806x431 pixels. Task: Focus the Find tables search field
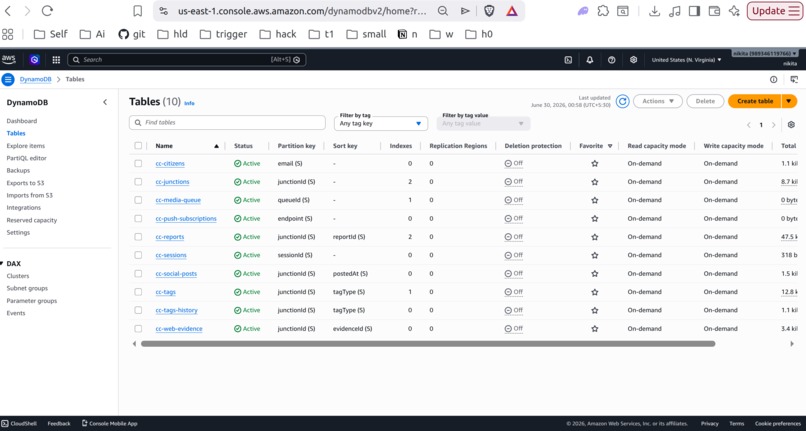[x=227, y=122]
